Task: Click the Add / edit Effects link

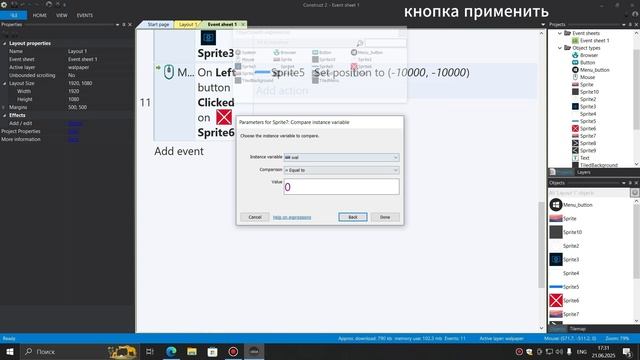Action: (x=75, y=123)
